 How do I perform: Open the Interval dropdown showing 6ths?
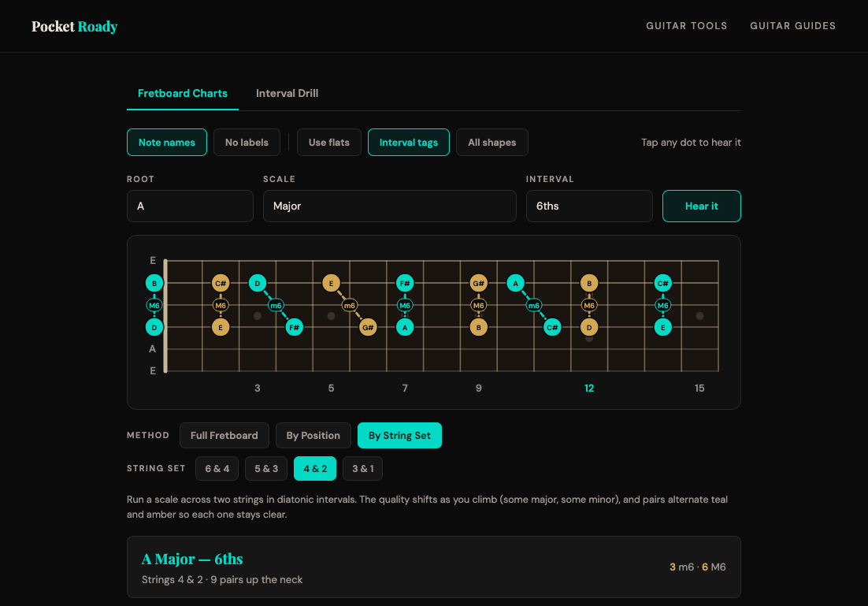tap(589, 206)
